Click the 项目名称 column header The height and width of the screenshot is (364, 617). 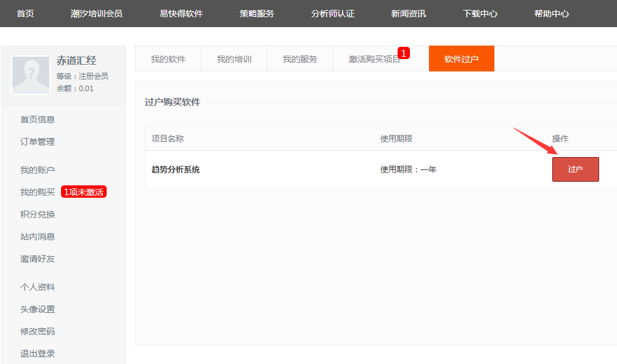click(x=168, y=139)
